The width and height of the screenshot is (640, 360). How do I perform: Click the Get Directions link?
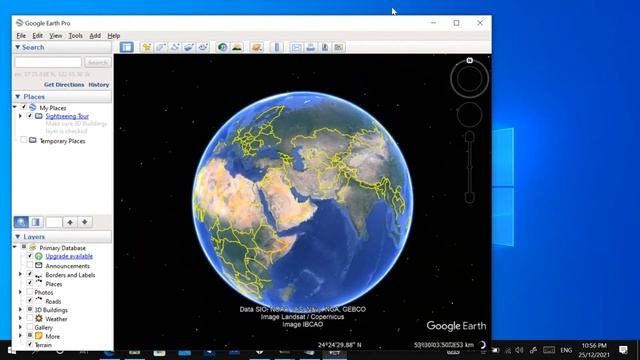click(x=64, y=84)
